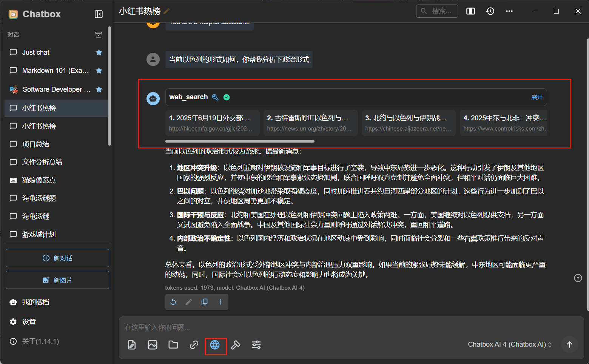Click the bold heading 地区冲突升级
Image resolution: width=589 pixels, height=364 pixels.
(x=197, y=168)
